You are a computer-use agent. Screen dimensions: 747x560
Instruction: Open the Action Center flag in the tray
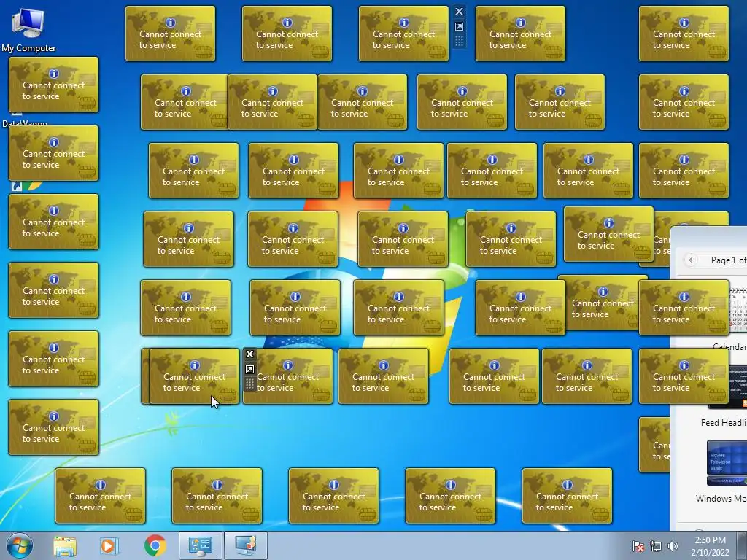(638, 547)
